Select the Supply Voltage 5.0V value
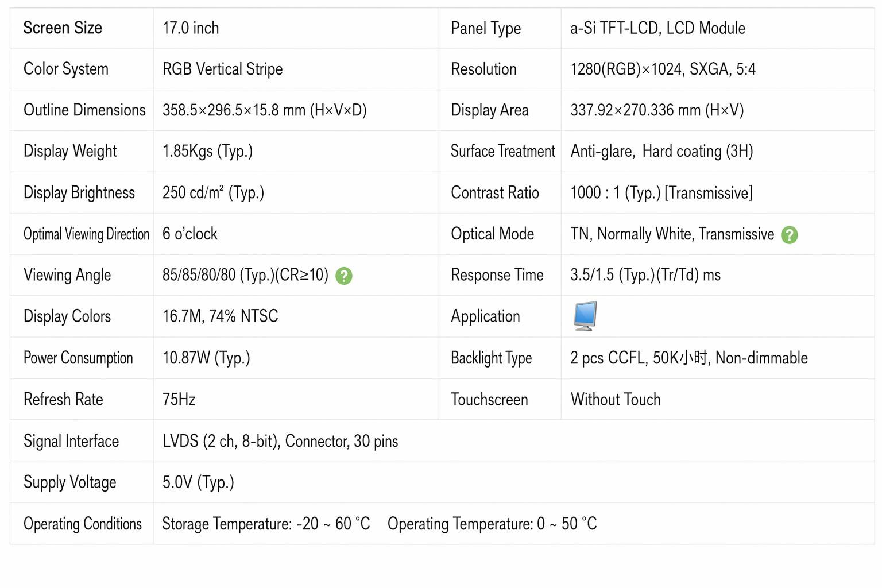 198,482
